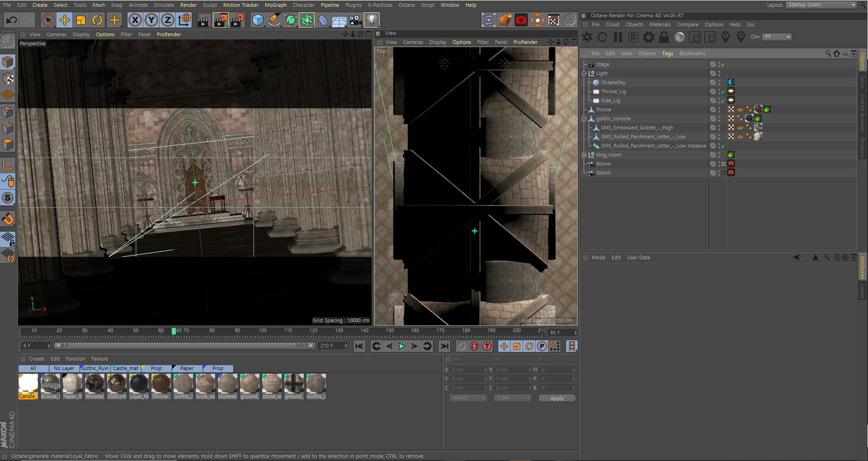Expand the King_room group
868x461 pixels.
click(584, 155)
